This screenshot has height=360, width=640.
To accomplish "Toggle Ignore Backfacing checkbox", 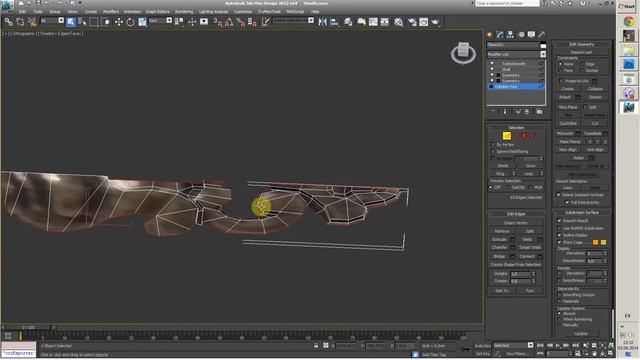I will point(493,151).
